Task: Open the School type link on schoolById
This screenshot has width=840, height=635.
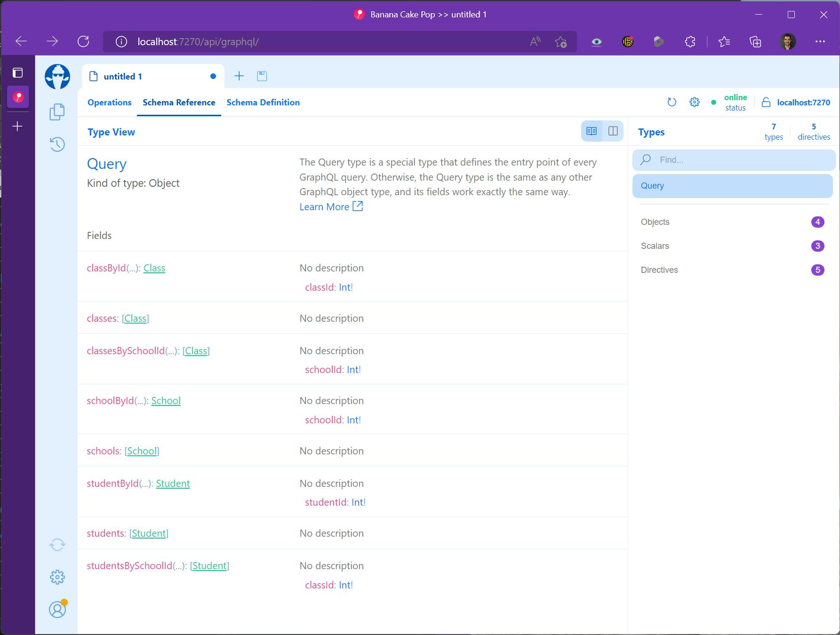Action: (166, 401)
